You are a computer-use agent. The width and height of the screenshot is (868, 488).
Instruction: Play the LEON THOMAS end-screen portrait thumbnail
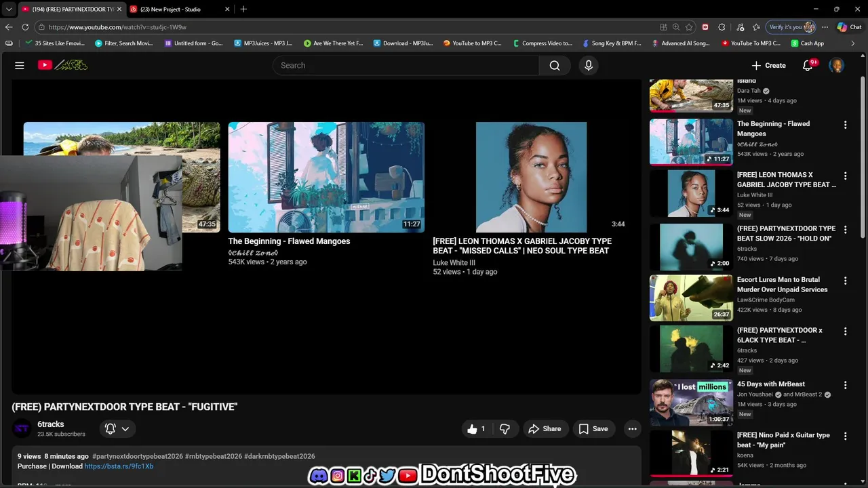[531, 177]
